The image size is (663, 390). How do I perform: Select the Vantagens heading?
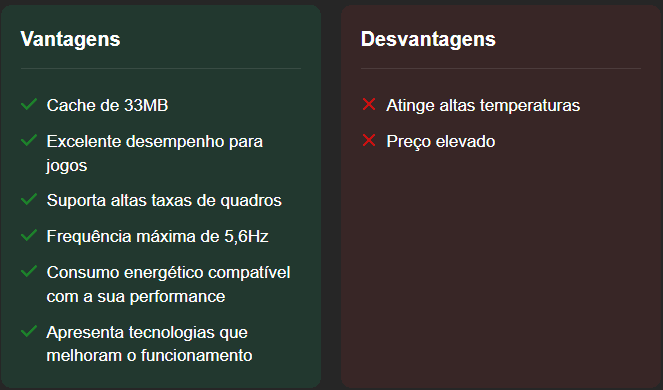(71, 40)
